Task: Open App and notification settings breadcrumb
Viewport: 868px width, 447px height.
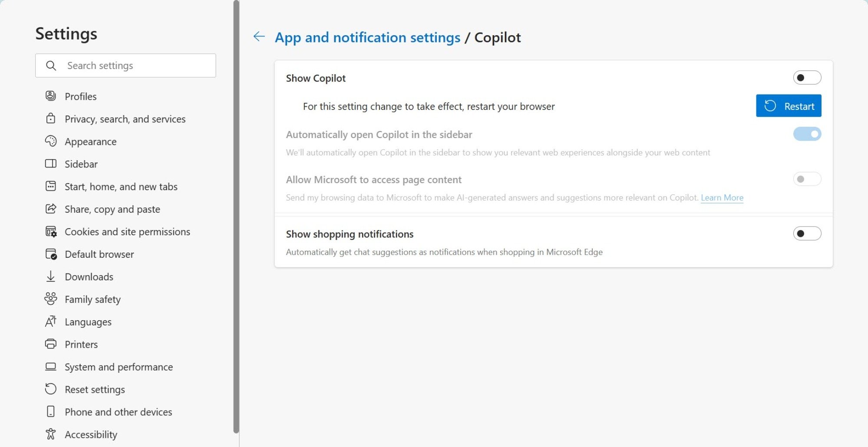Action: pos(367,37)
